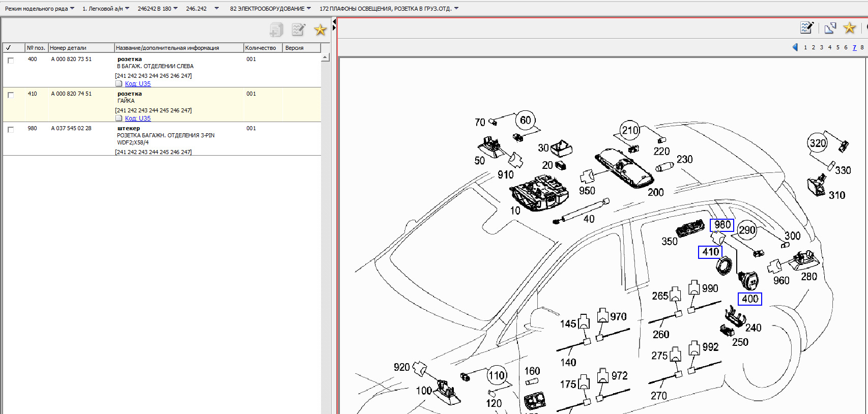This screenshot has width=868, height=414.
Task: Click the detach diagram window icon
Action: (830, 28)
